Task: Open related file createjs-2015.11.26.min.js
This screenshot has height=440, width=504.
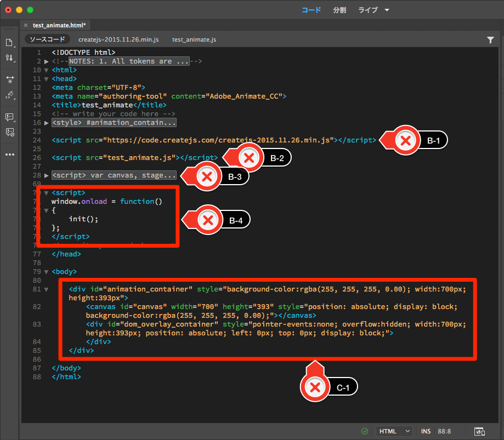Action: tap(118, 39)
